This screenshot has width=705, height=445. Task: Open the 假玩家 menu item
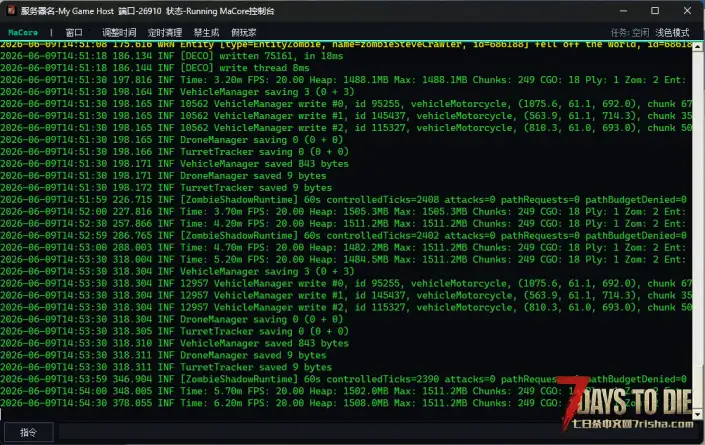click(x=243, y=32)
